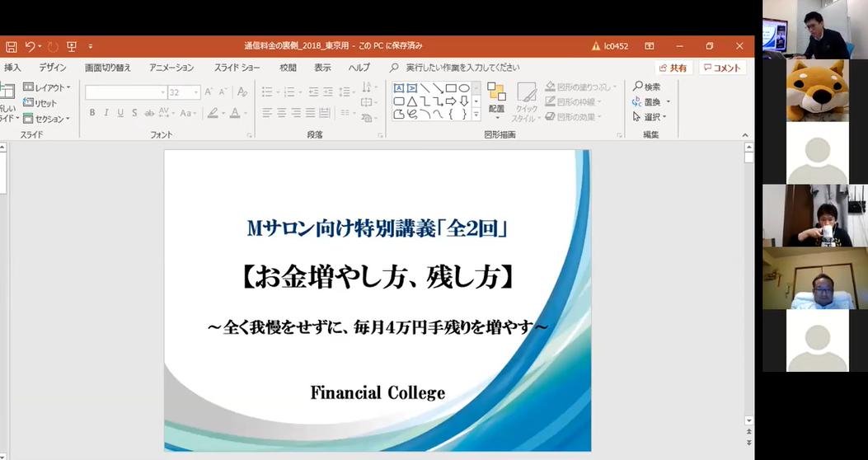
Task: Open the 表示 tab
Action: pyautogui.click(x=323, y=68)
